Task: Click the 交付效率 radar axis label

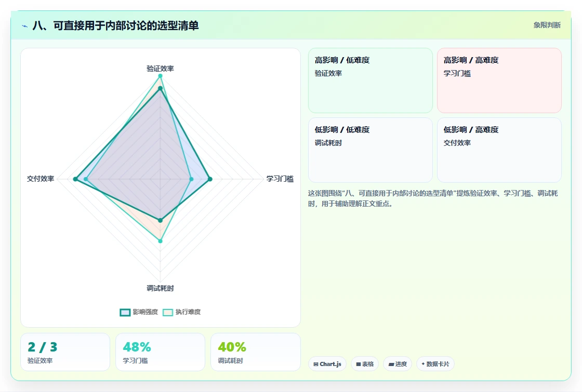Action: tap(41, 179)
